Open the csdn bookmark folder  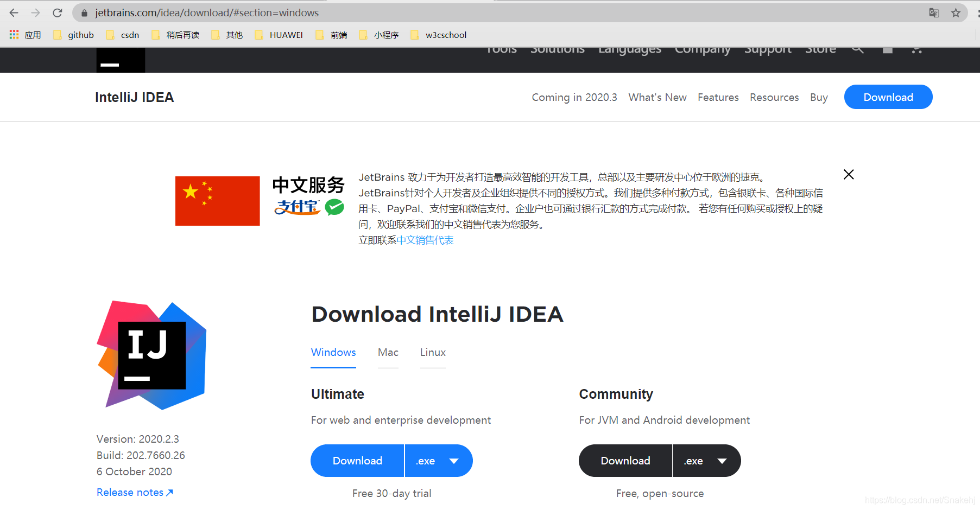click(x=123, y=35)
